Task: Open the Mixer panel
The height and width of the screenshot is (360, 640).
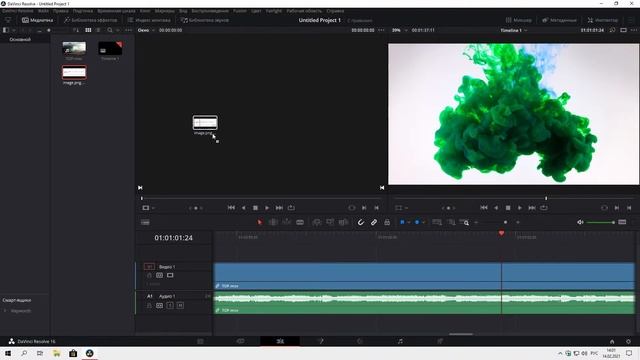Action: [519, 20]
